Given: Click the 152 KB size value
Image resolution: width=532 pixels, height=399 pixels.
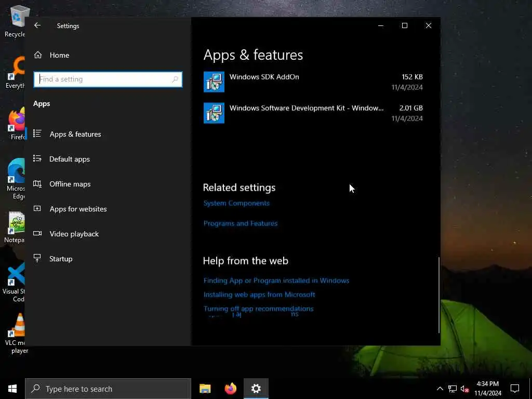Looking at the screenshot, I should point(412,77).
